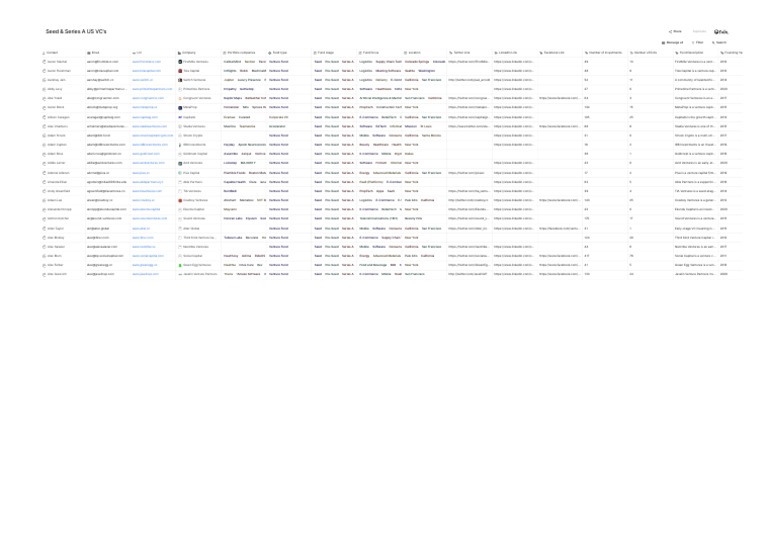
Task: Select the Number of investments column header
Action: pyautogui.click(x=603, y=53)
